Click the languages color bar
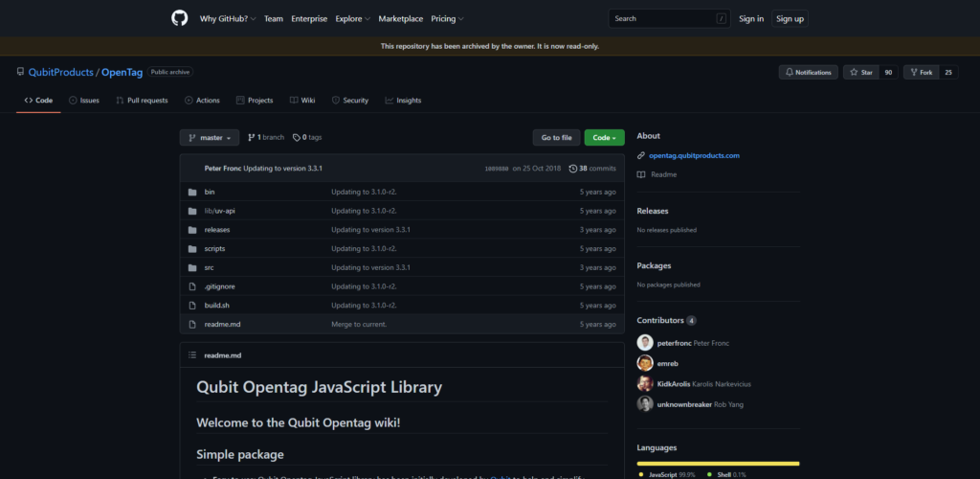980x479 pixels. [x=718, y=464]
